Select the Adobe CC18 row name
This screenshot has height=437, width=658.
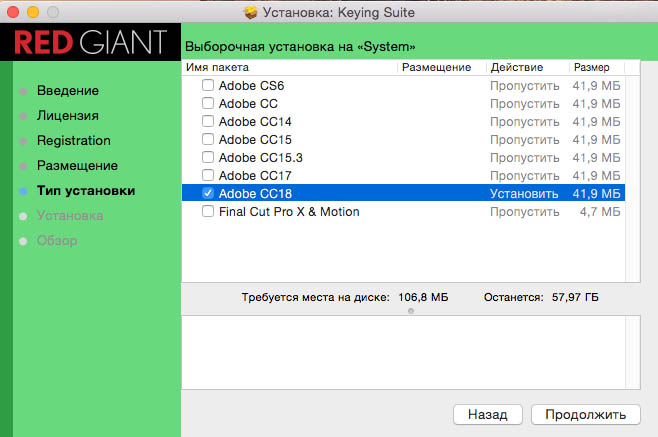[x=255, y=194]
